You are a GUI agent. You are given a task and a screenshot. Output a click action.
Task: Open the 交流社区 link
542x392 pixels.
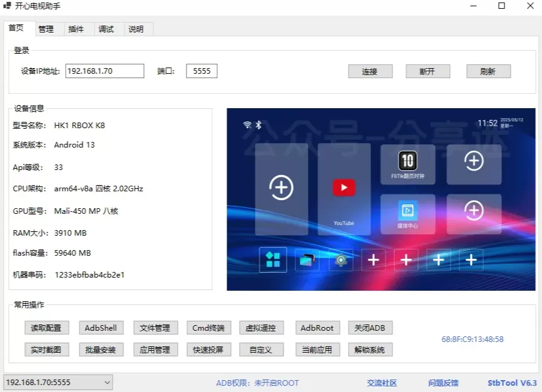(x=382, y=383)
